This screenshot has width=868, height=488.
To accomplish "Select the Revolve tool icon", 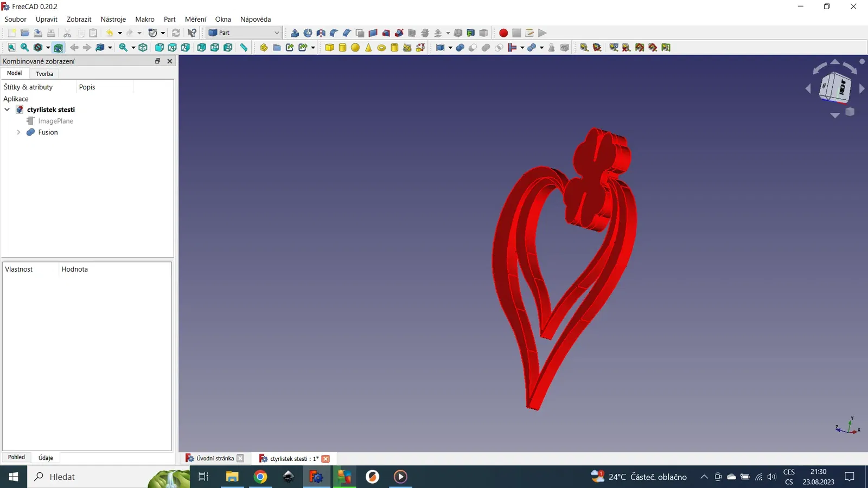I will 308,33.
